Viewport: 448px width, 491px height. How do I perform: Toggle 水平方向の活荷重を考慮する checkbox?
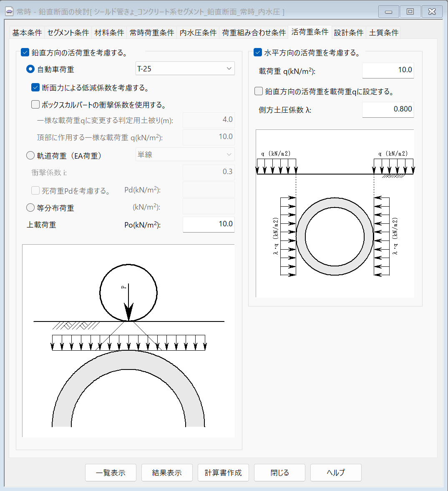258,53
